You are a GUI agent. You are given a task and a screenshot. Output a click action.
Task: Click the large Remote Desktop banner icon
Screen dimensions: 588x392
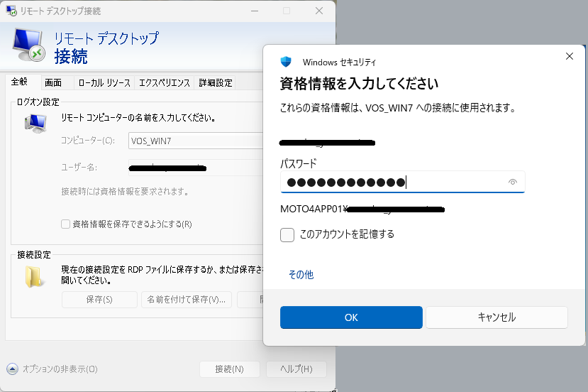29,46
